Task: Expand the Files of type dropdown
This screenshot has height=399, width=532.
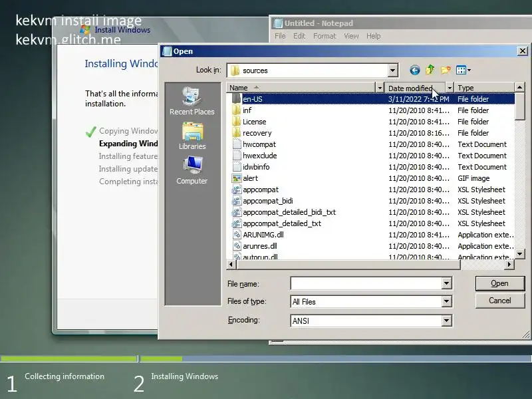Action: [447, 301]
